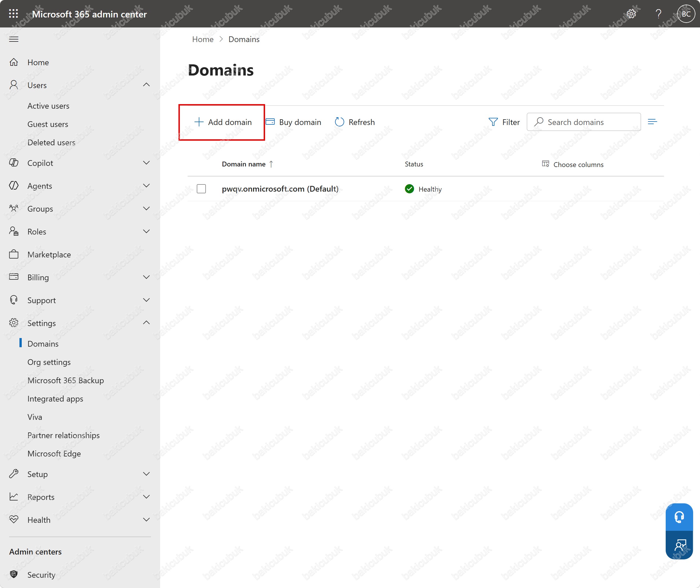Select Active users in the sidebar
700x588 pixels.
point(48,106)
